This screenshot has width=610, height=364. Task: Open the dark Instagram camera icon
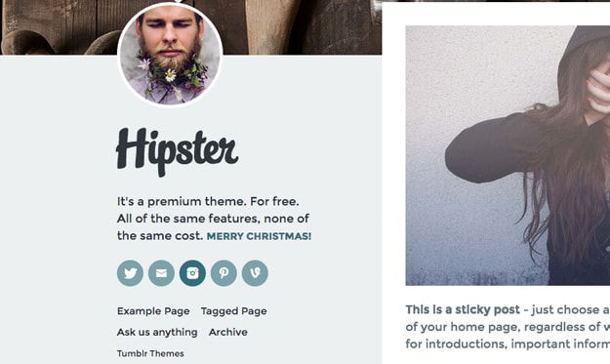192,273
